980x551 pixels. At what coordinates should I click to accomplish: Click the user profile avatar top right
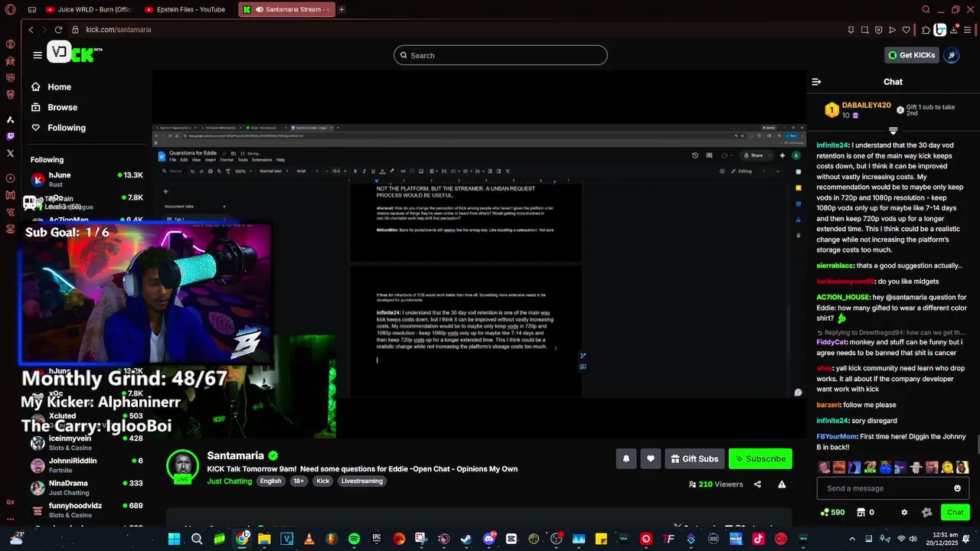(951, 55)
